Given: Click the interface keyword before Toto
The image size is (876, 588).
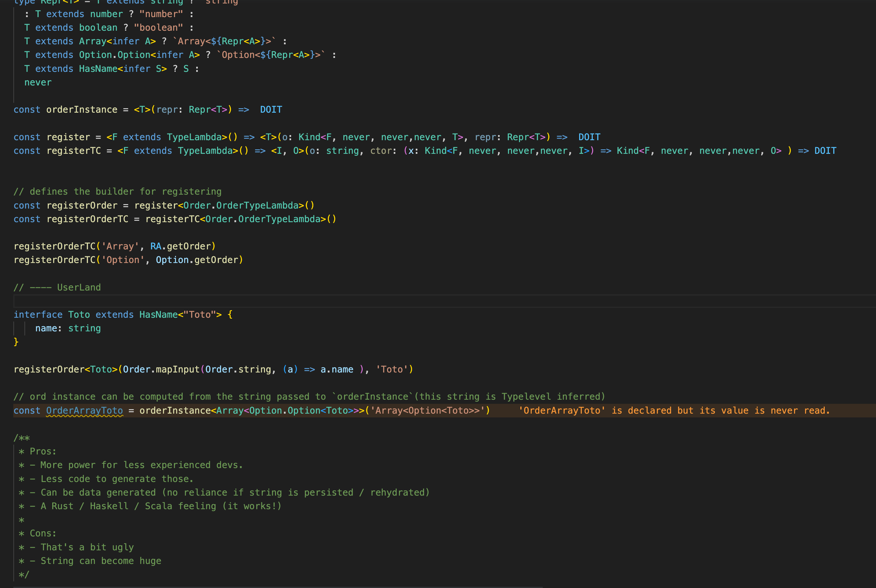Looking at the screenshot, I should 38,314.
